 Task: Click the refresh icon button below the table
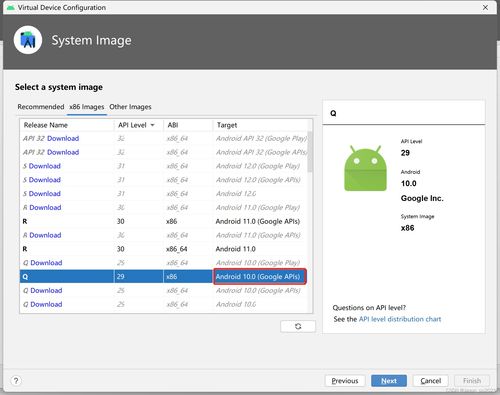[x=298, y=326]
